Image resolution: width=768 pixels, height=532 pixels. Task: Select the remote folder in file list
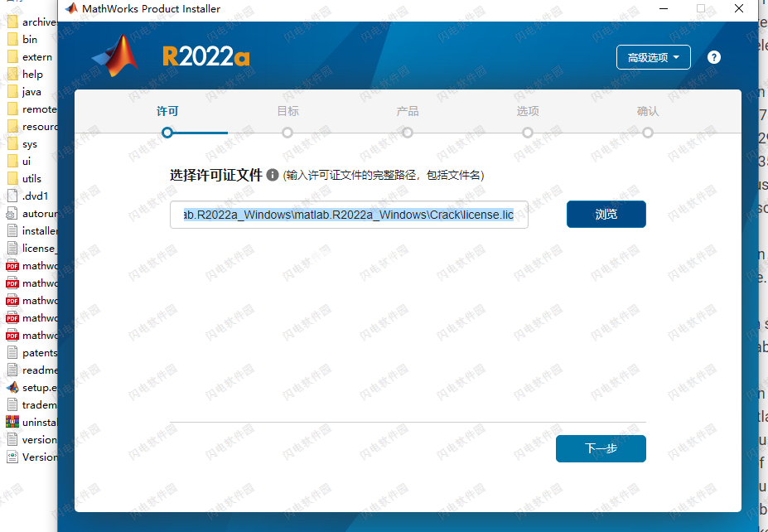coord(31,109)
